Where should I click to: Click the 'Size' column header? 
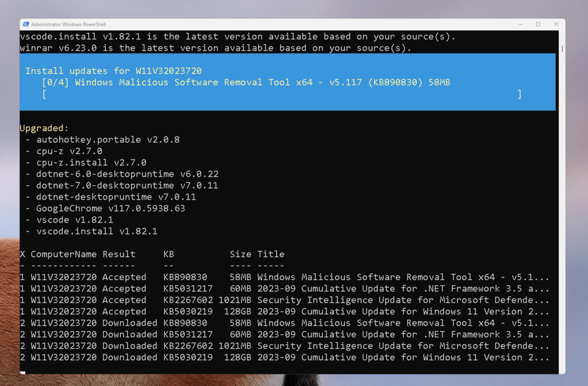(x=240, y=254)
